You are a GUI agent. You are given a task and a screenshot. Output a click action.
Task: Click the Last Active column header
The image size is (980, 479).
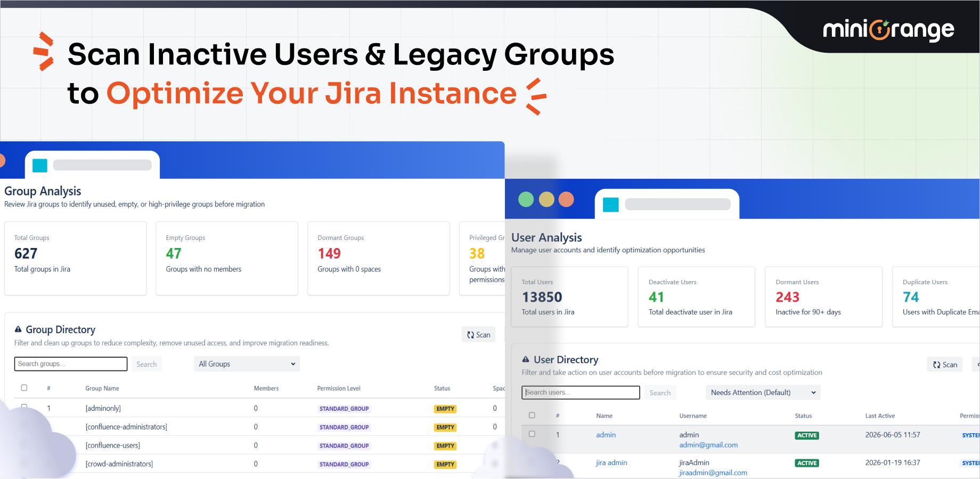click(880, 416)
